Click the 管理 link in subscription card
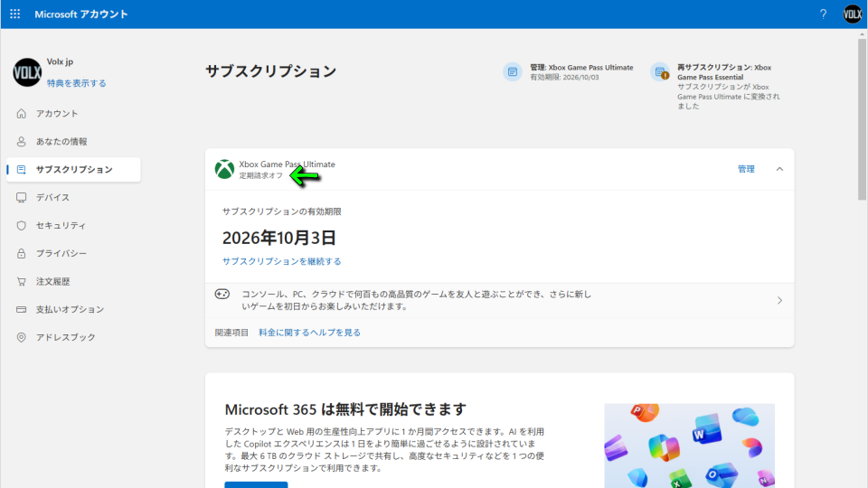Image resolution: width=868 pixels, height=488 pixels. [746, 169]
